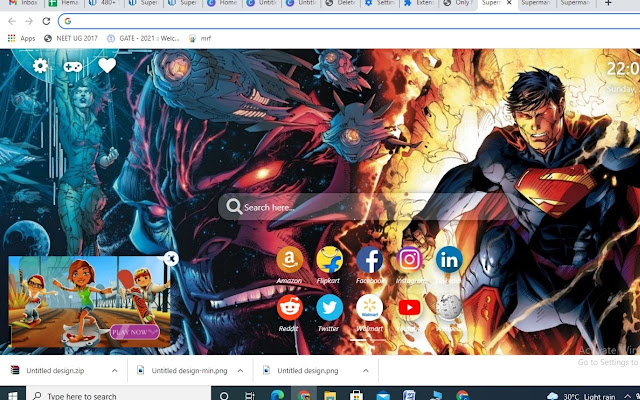The height and width of the screenshot is (400, 640).
Task: Open the Facebook shortcut icon
Action: click(x=369, y=260)
